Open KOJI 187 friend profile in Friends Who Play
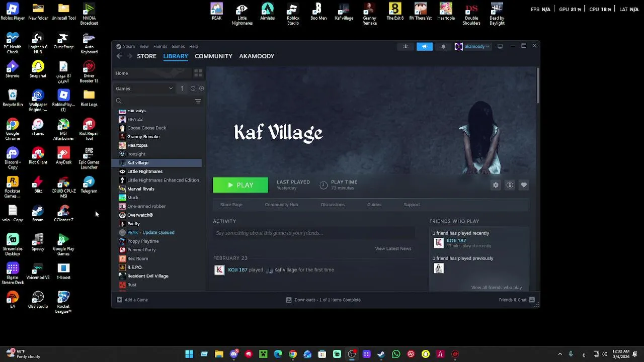This screenshot has height=362, width=644. (456, 241)
